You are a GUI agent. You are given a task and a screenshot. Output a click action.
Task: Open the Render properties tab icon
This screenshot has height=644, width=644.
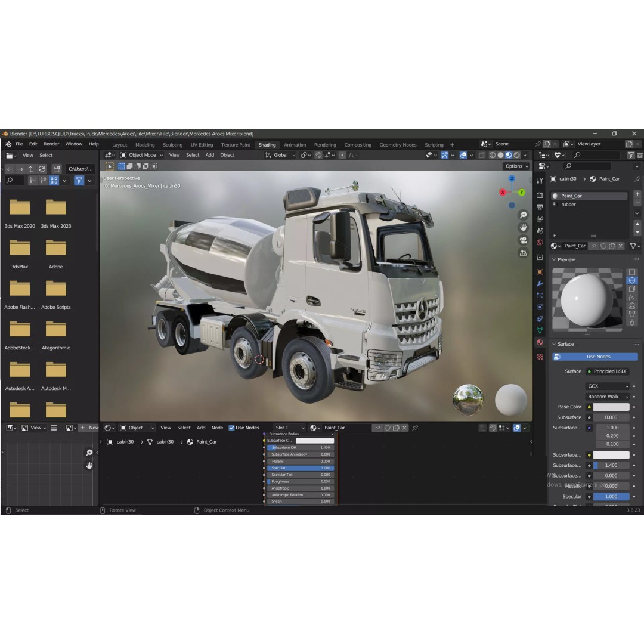[540, 195]
